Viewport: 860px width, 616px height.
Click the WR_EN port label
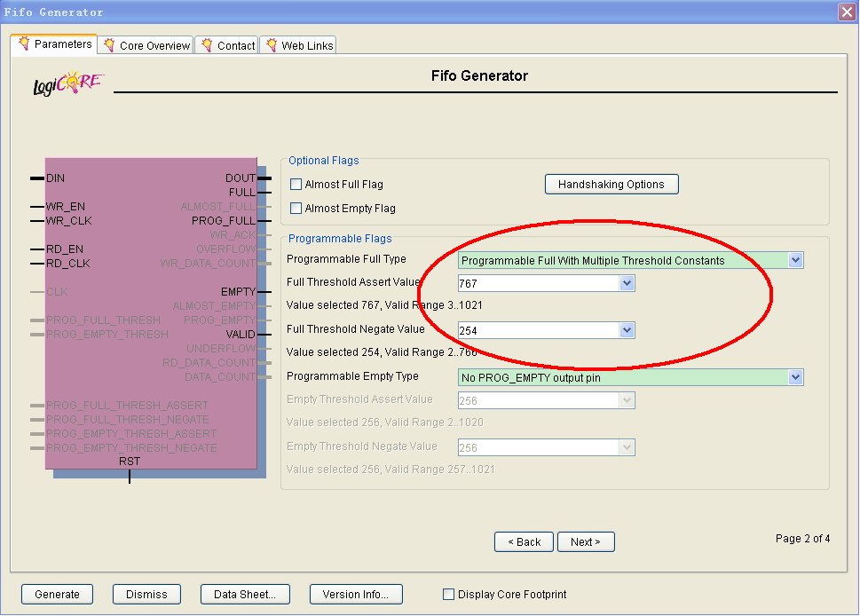pos(66,207)
